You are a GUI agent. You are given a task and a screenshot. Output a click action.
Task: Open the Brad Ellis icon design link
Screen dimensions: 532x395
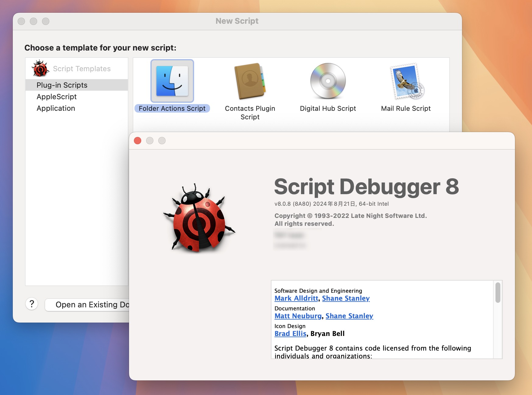(x=290, y=334)
